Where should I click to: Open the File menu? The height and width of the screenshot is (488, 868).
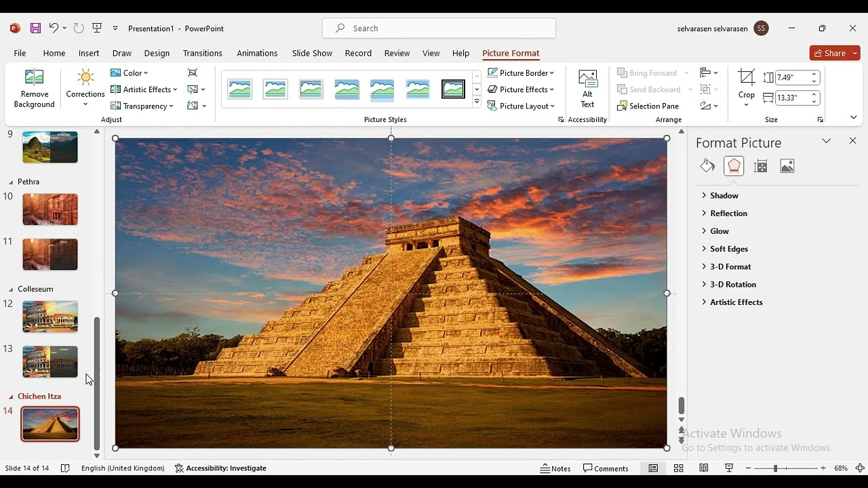[x=20, y=53]
